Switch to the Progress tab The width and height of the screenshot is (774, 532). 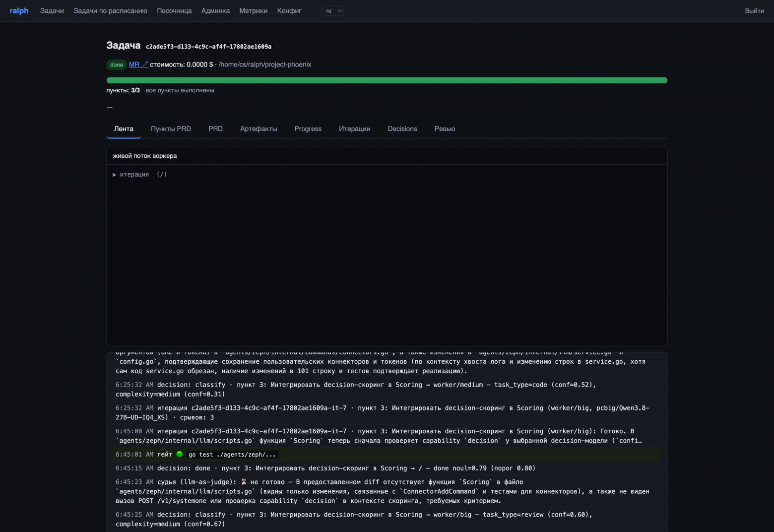click(308, 129)
